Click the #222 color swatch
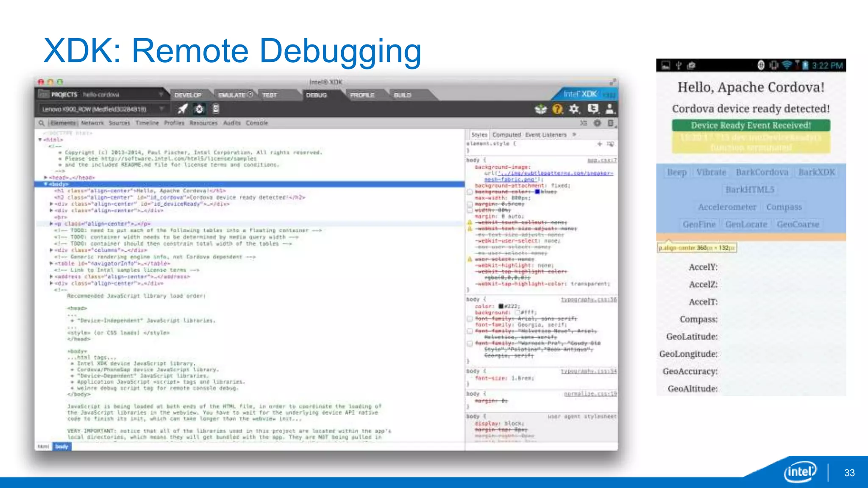This screenshot has height=488, width=868. (x=501, y=306)
